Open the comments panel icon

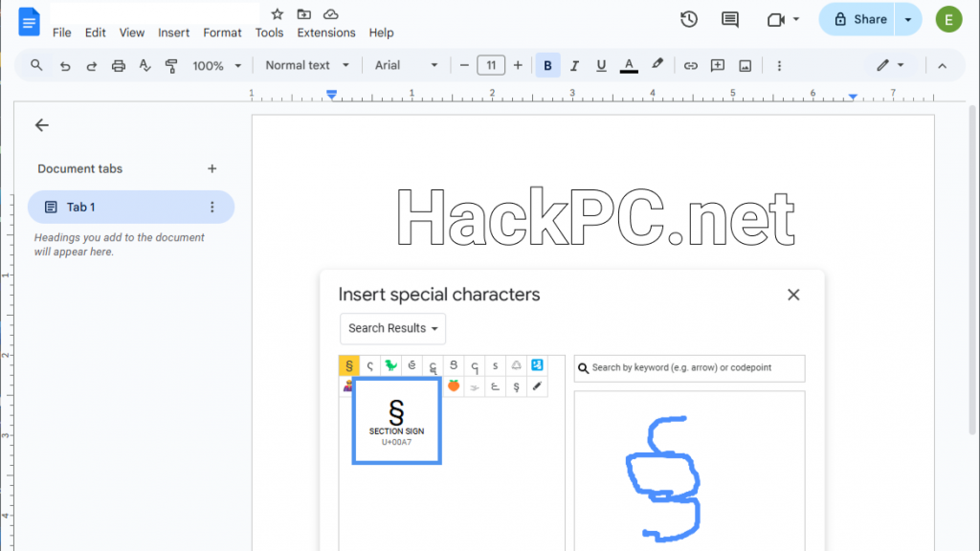click(x=729, y=19)
